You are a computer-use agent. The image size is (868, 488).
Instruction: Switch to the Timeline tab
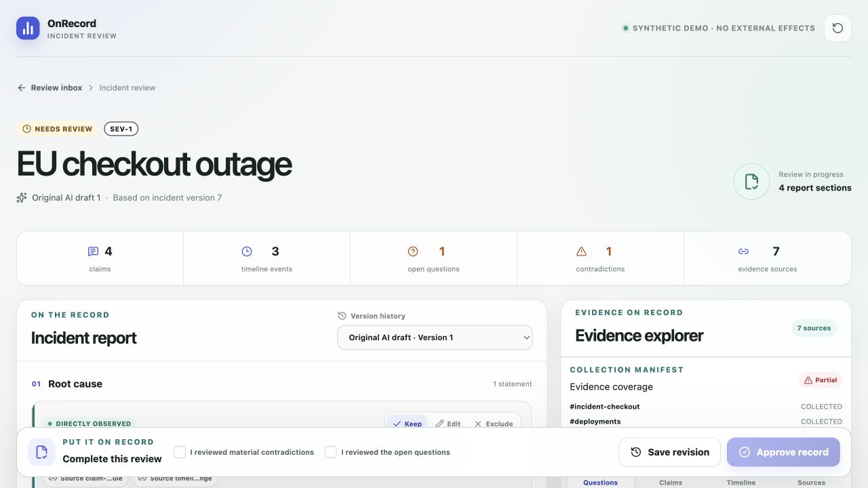(741, 483)
